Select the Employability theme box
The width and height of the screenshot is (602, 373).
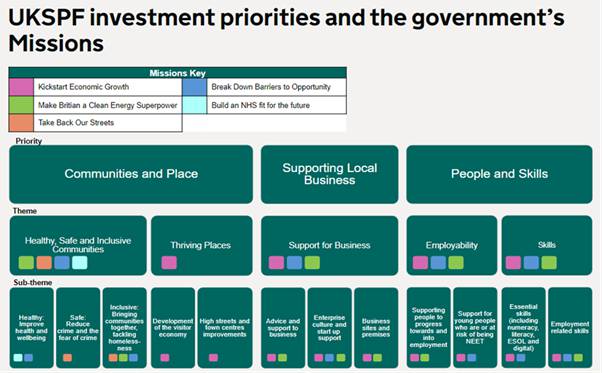452,245
